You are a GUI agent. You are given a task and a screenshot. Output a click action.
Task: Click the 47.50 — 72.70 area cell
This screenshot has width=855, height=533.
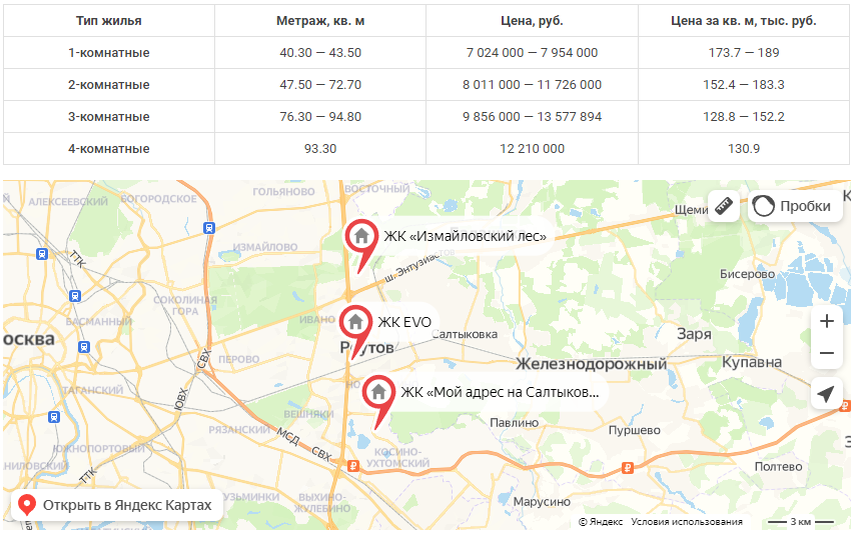click(320, 85)
